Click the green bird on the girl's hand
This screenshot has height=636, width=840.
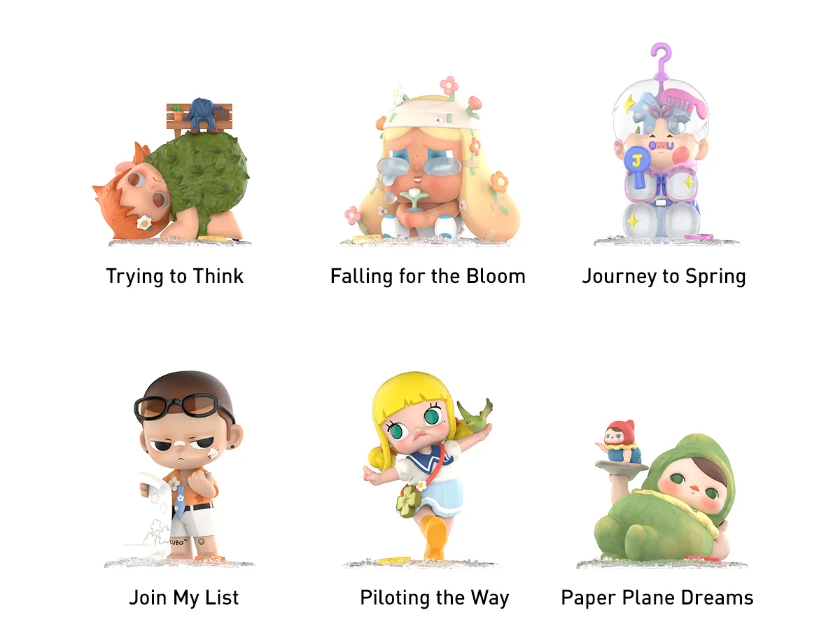point(475,413)
